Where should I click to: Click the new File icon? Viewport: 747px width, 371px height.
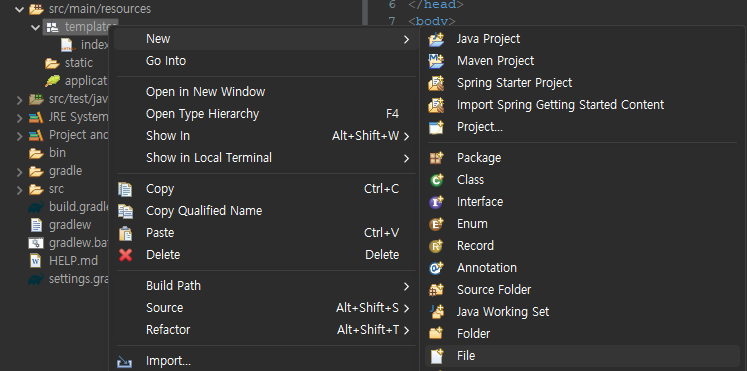[x=436, y=356]
